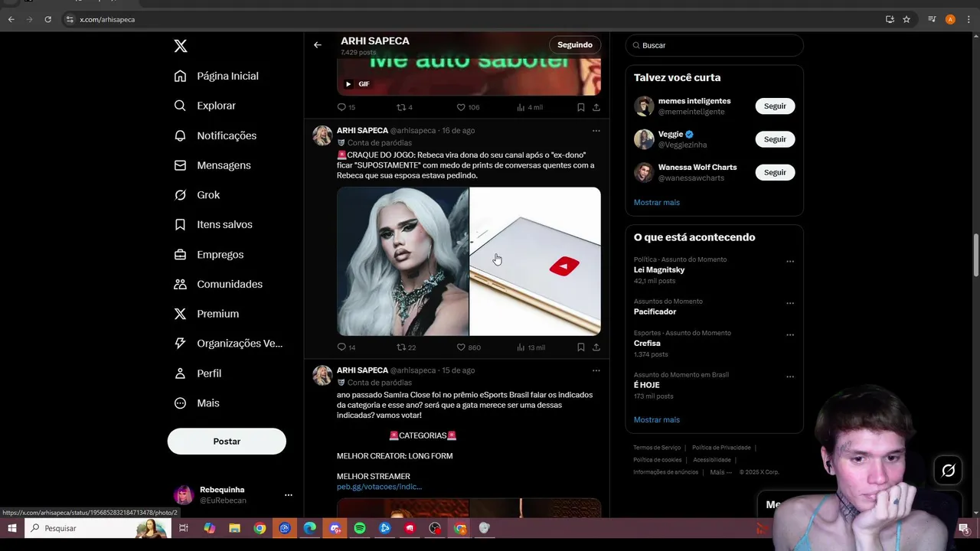Open Explorar in the sidebar
The image size is (980, 551).
pyautogui.click(x=205, y=106)
